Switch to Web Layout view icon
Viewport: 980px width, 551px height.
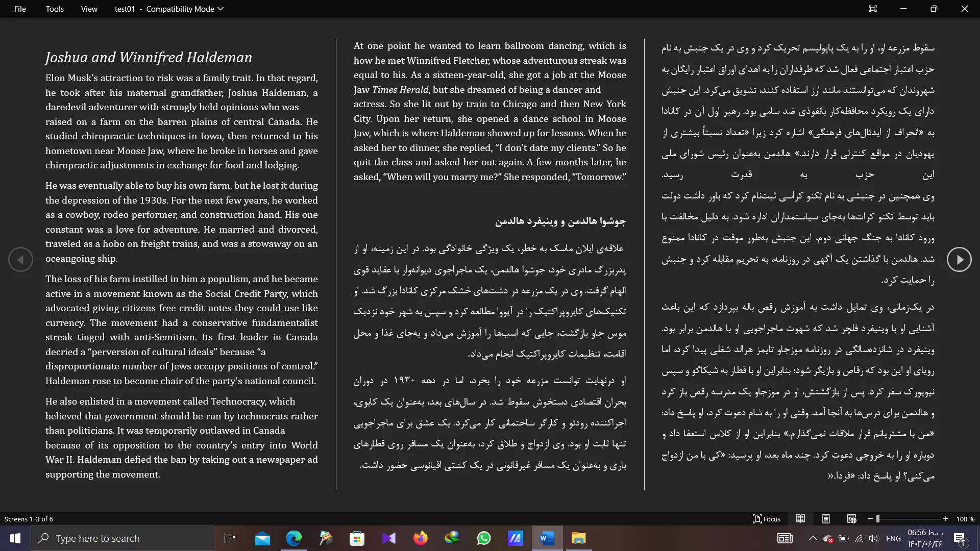click(851, 519)
